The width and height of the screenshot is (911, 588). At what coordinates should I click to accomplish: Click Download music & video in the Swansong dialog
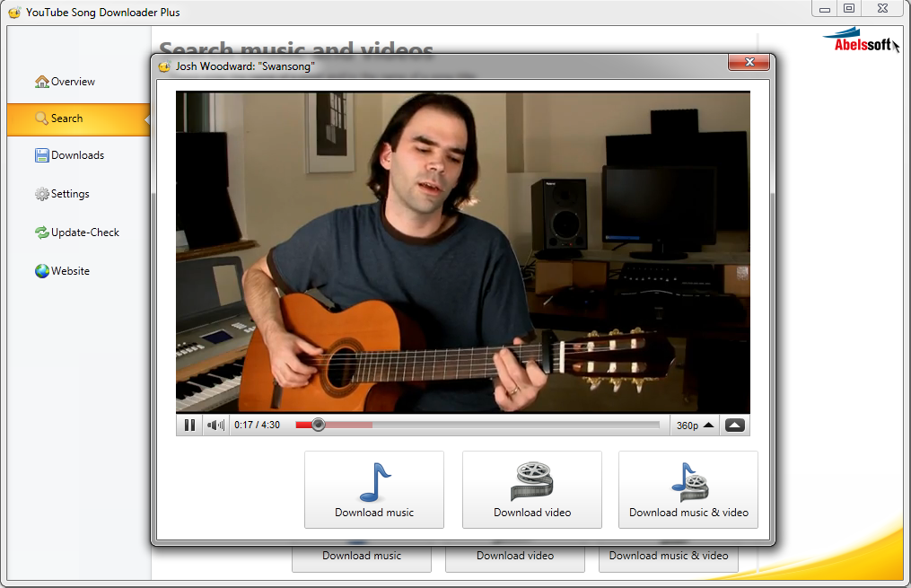(x=688, y=490)
